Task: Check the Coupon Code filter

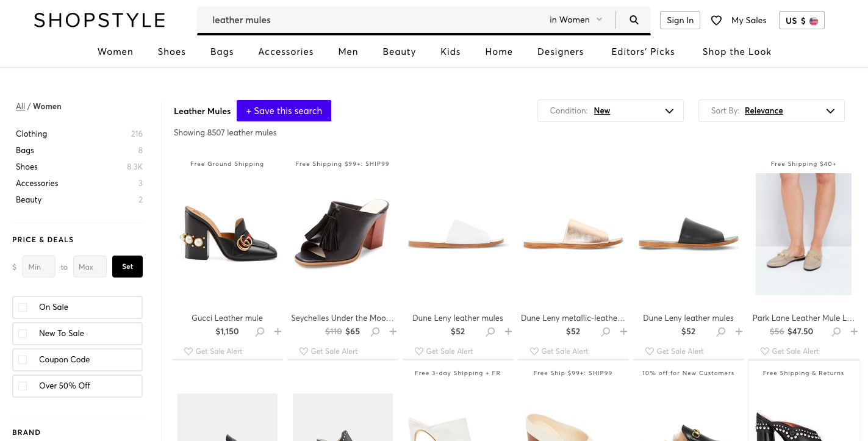Action: 23,360
